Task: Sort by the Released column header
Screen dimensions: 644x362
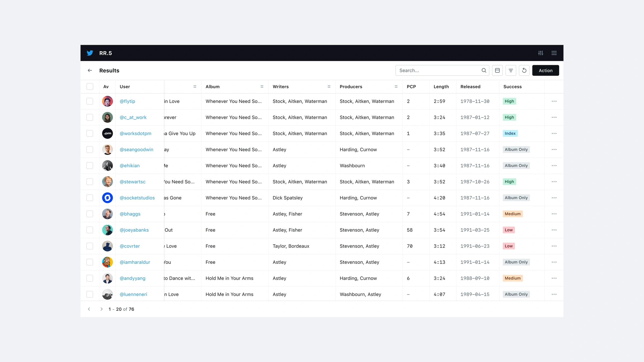Action: pyautogui.click(x=470, y=86)
